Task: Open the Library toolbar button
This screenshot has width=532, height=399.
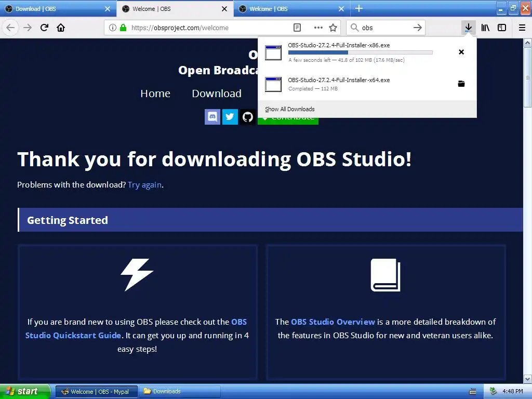Action: coord(485,28)
